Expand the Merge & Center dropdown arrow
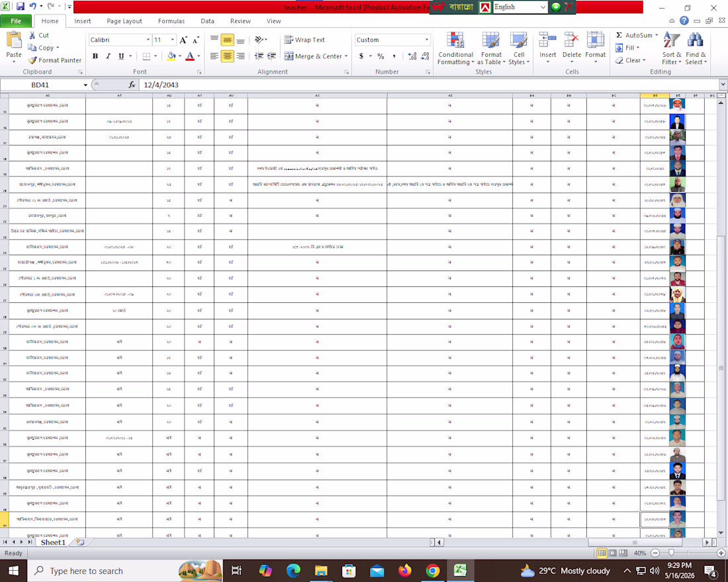This screenshot has height=582, width=728. 346,56
